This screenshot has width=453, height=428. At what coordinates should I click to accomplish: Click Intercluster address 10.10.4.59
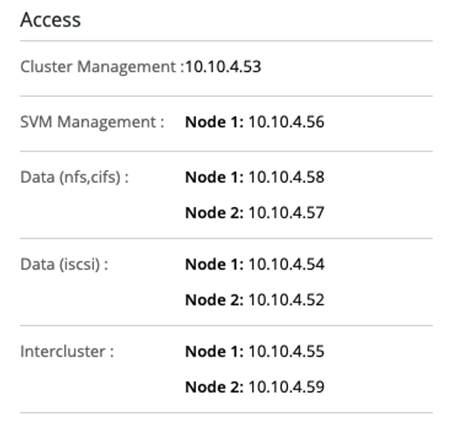pos(286,387)
